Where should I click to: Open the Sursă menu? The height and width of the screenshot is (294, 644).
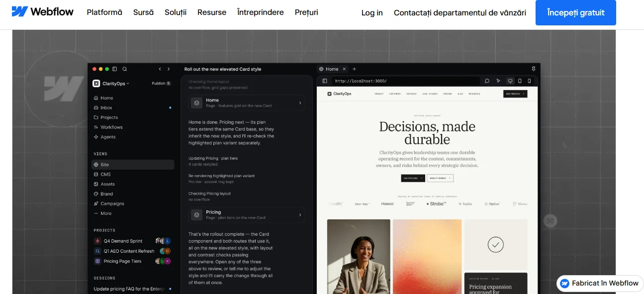coord(144,12)
